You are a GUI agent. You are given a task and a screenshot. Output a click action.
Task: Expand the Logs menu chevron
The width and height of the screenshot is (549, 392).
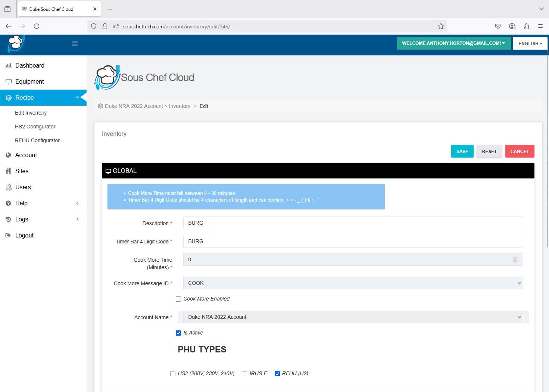point(78,219)
